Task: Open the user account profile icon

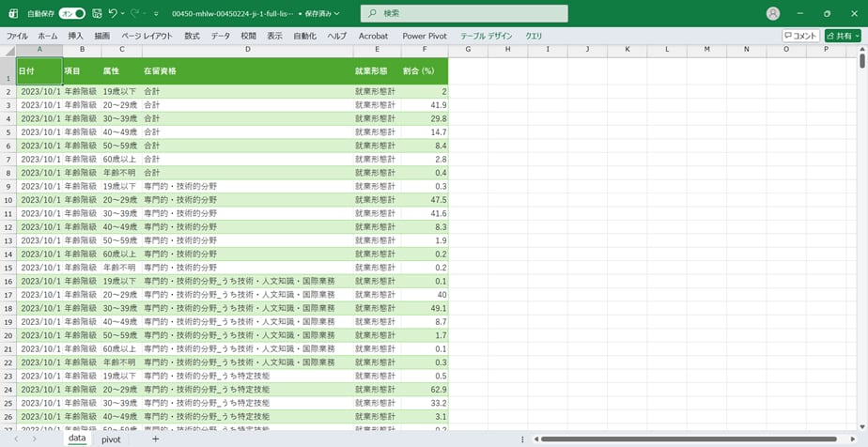Action: pos(773,13)
